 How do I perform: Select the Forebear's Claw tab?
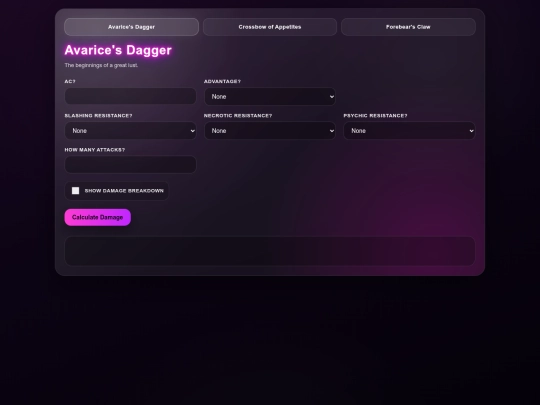[x=408, y=27]
